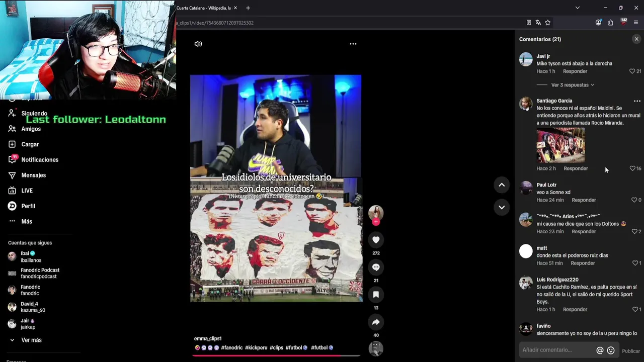Bookmark page with star icon

tap(548, 23)
